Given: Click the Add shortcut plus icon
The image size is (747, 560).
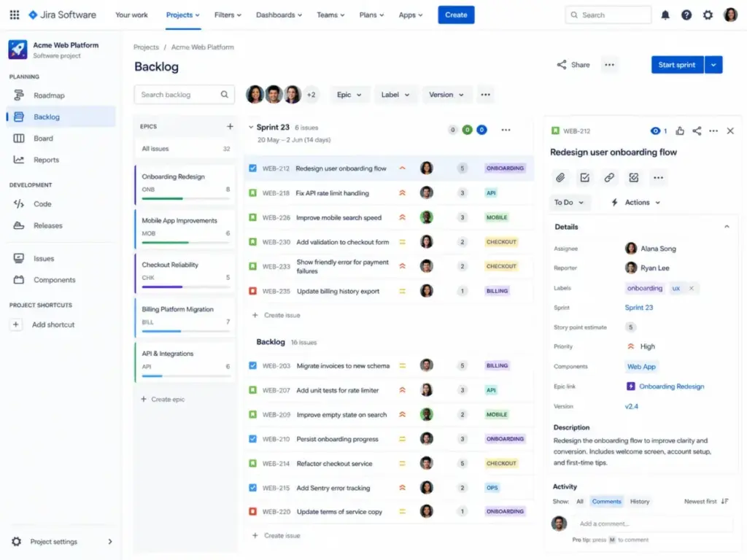Looking at the screenshot, I should [16, 324].
